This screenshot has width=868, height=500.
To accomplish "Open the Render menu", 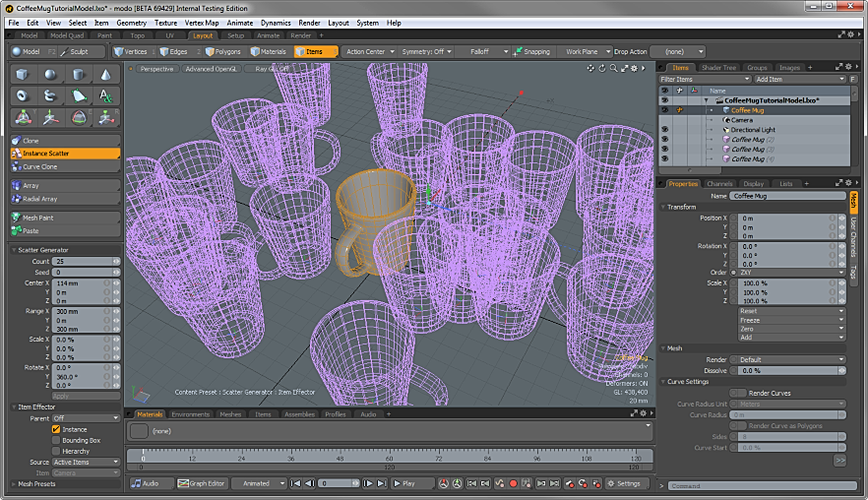I will (x=309, y=23).
